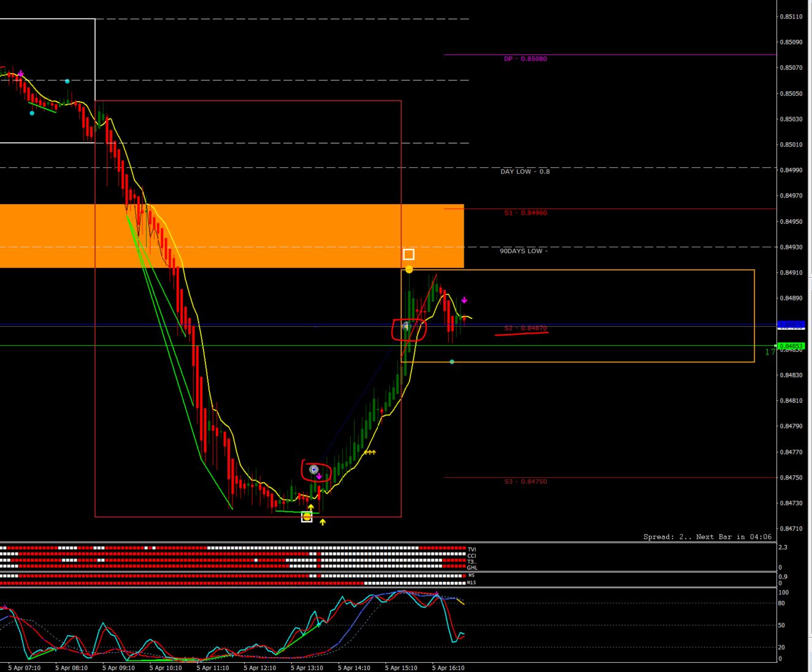This screenshot has width=812, height=672.
Task: Click the oscillator 80 level label
Action: point(782,603)
